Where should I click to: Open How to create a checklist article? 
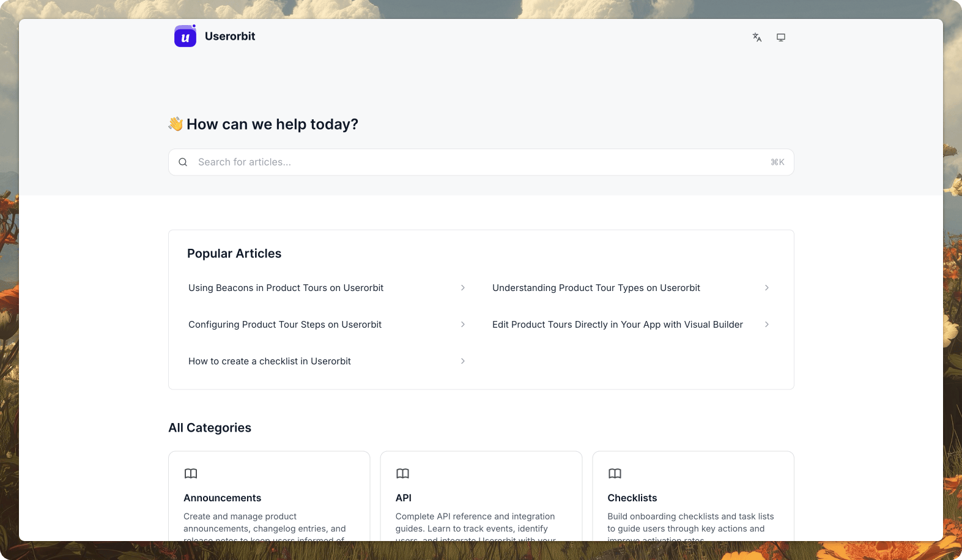[x=270, y=361]
